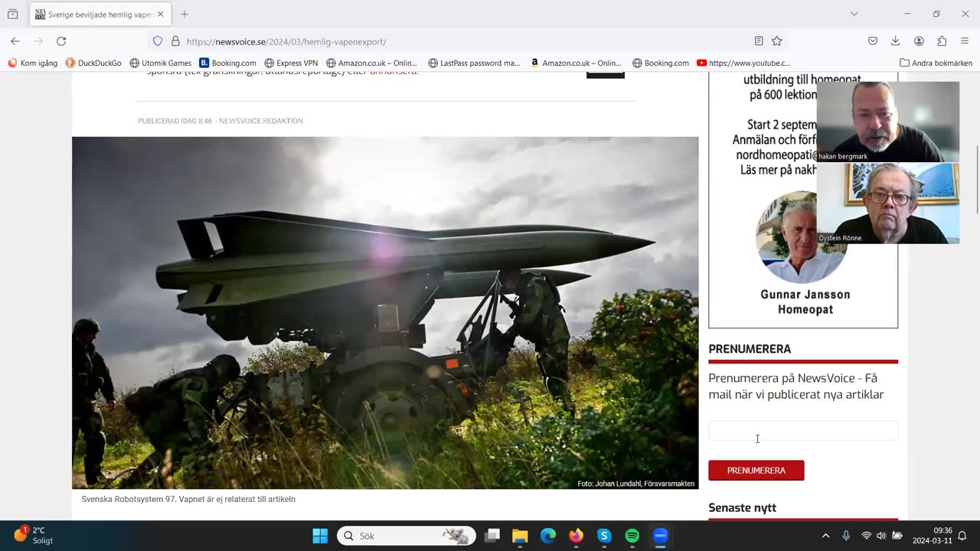This screenshot has width=980, height=551.
Task: Open the Andra bokmärken folder
Action: pos(936,63)
